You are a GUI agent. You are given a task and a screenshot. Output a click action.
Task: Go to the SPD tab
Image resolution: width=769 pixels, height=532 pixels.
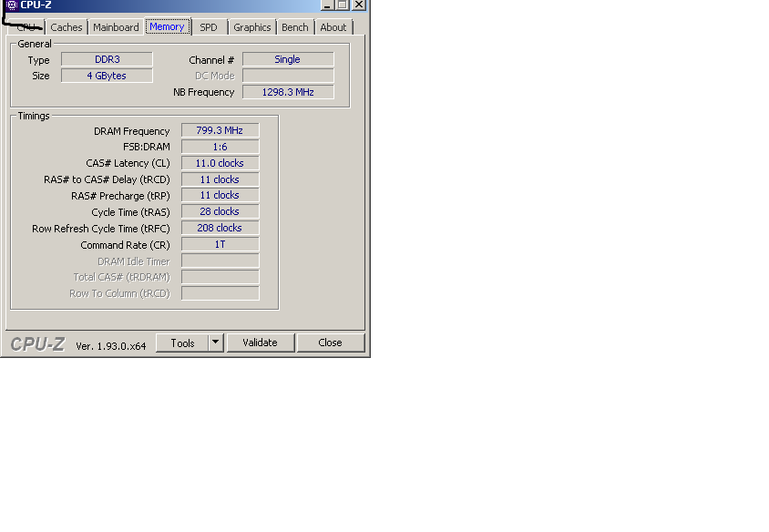[209, 27]
